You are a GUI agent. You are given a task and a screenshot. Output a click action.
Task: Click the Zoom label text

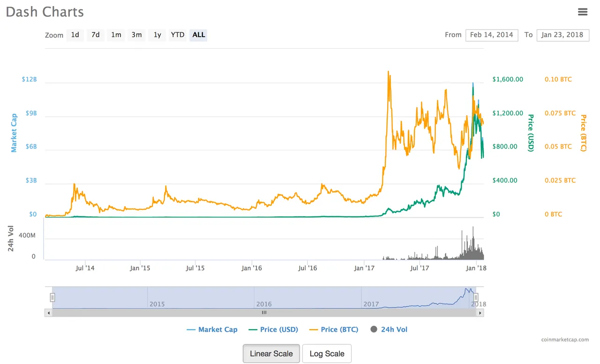click(54, 35)
